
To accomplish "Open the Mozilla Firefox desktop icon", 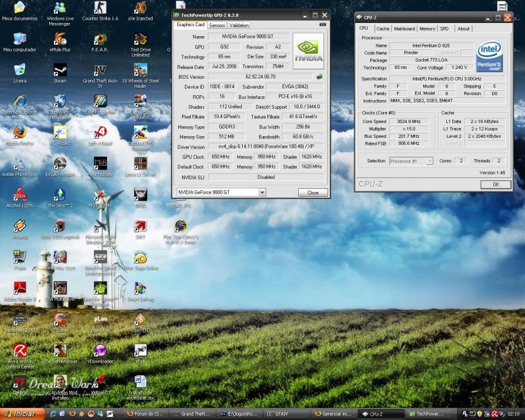I will coord(20,133).
